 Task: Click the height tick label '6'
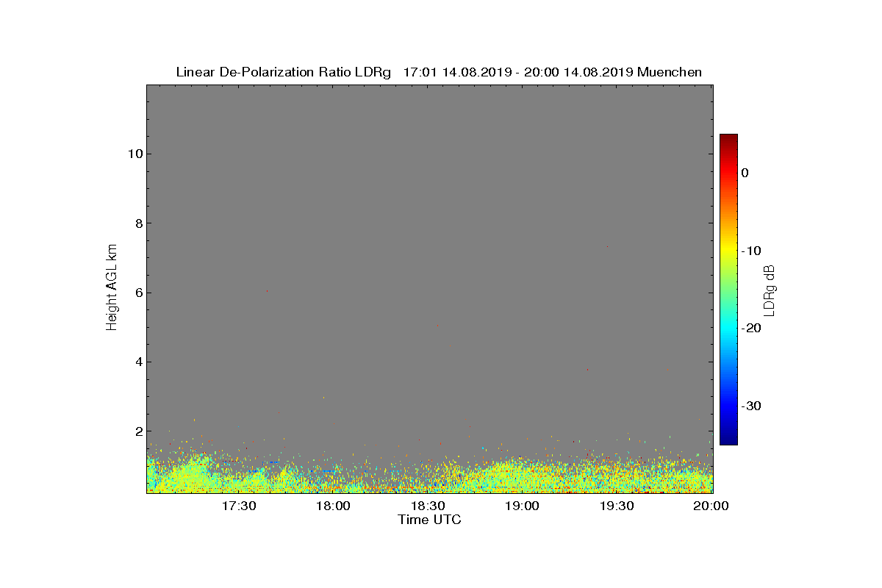click(137, 293)
